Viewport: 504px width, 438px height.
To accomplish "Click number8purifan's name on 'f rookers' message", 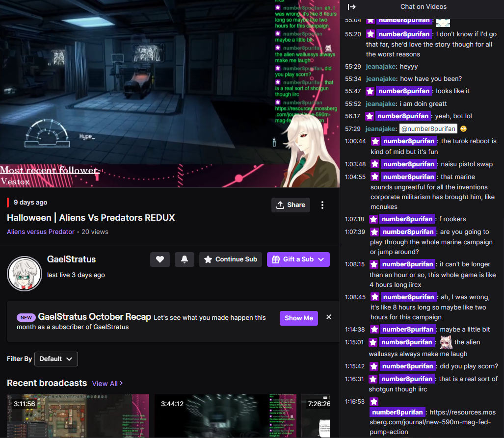I will [407, 219].
